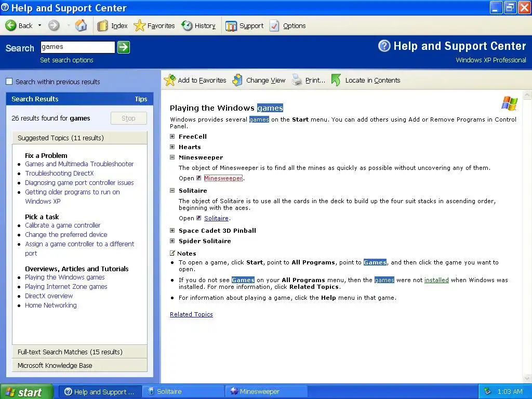
Task: Click the green installed glossary link
Action: coord(436,280)
